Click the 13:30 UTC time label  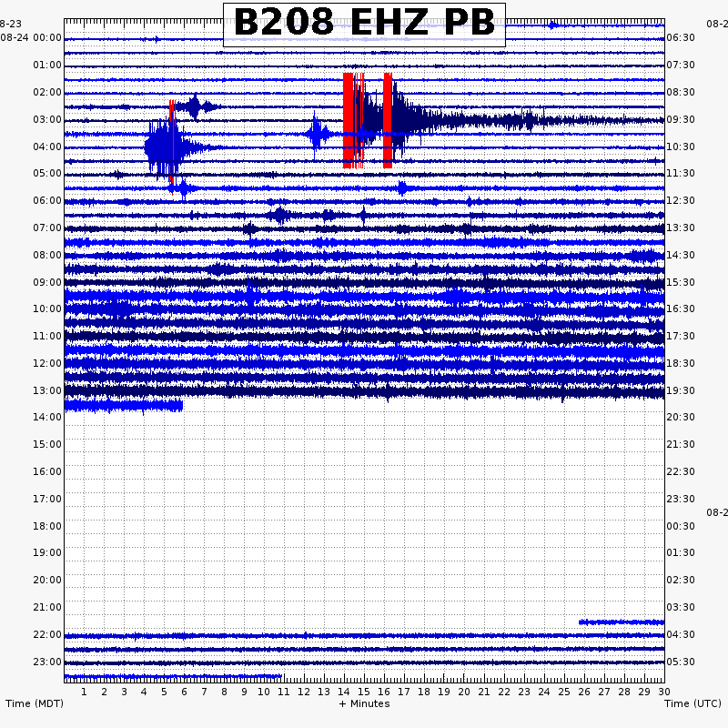681,228
